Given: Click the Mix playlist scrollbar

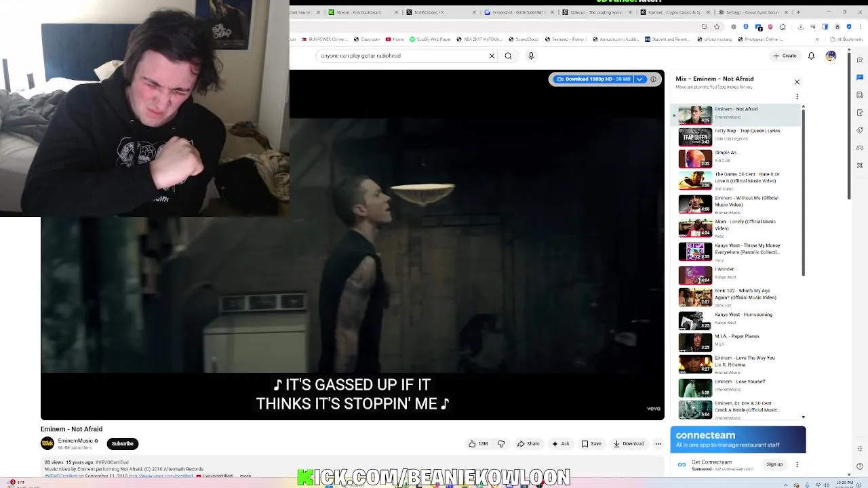Looking at the screenshot, I should tap(804, 191).
